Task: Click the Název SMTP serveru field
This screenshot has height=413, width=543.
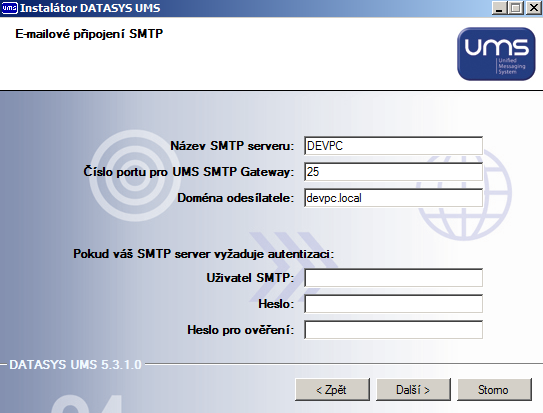Action: (393, 146)
